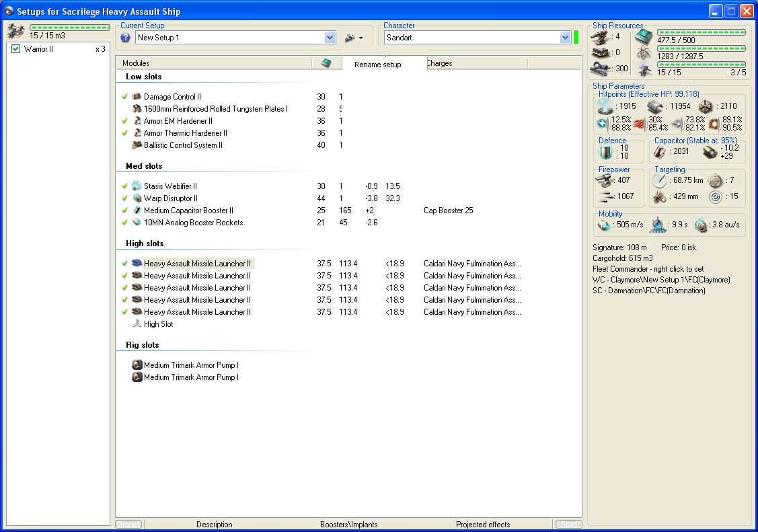Click the Defence shield icon
This screenshot has width=758, height=532.
[x=606, y=152]
